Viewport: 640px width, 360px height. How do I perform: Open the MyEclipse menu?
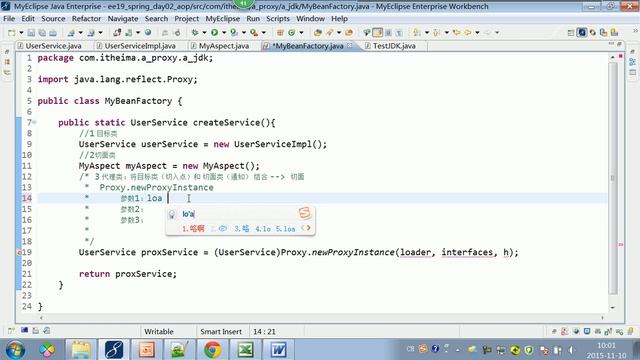tap(222, 19)
